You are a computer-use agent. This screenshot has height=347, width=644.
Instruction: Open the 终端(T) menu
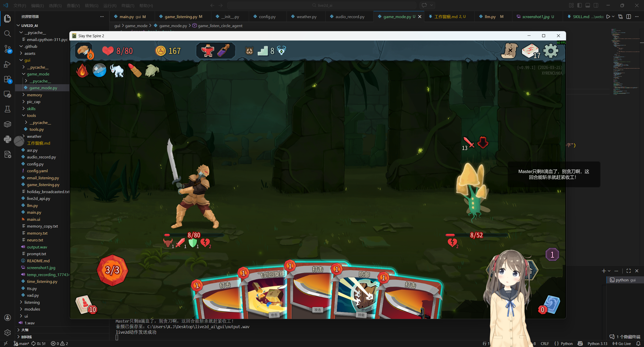point(128,6)
